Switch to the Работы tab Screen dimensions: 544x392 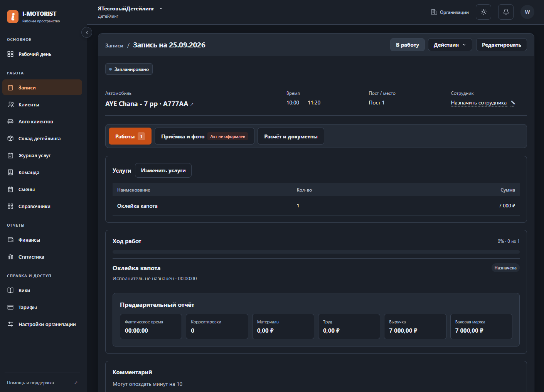(130, 136)
